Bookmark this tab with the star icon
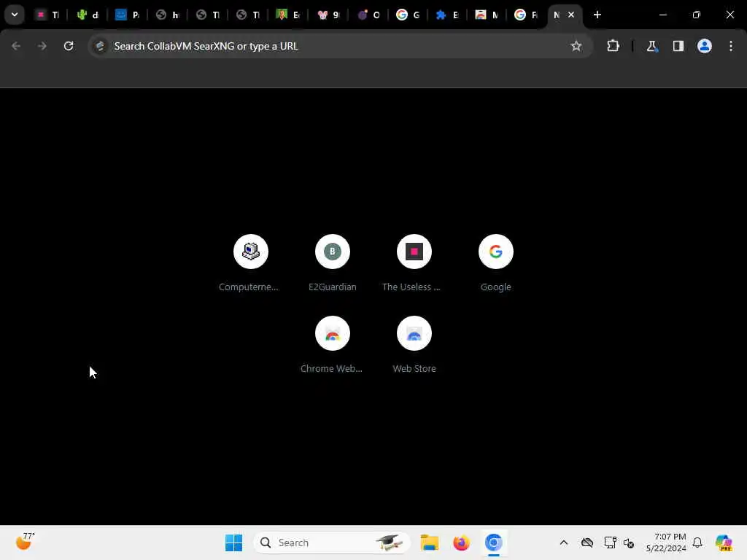The image size is (747, 560). point(576,46)
